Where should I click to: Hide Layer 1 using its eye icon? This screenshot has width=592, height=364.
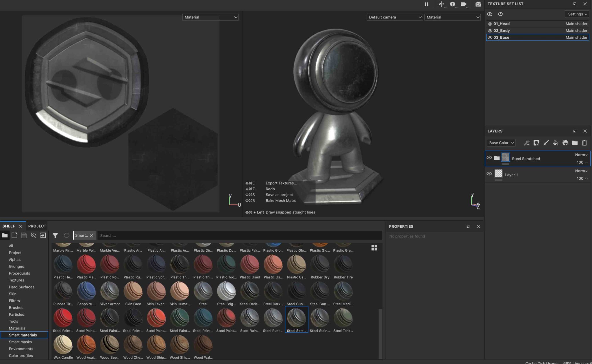point(489,173)
